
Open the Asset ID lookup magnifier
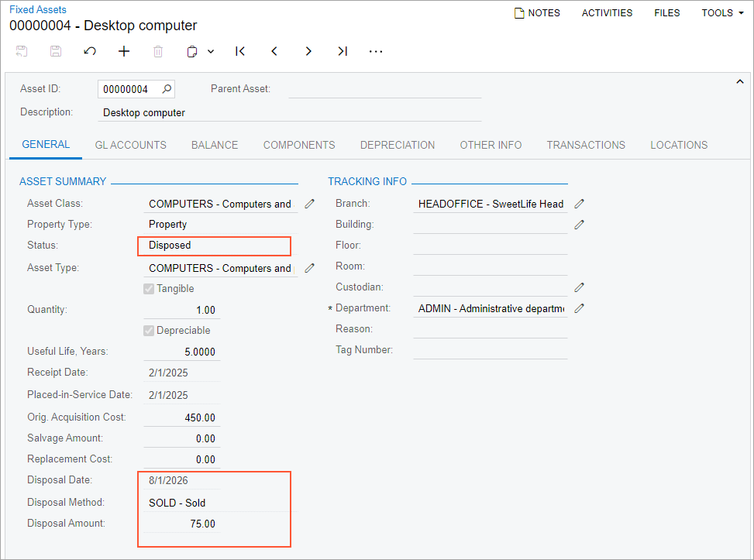[x=167, y=89]
